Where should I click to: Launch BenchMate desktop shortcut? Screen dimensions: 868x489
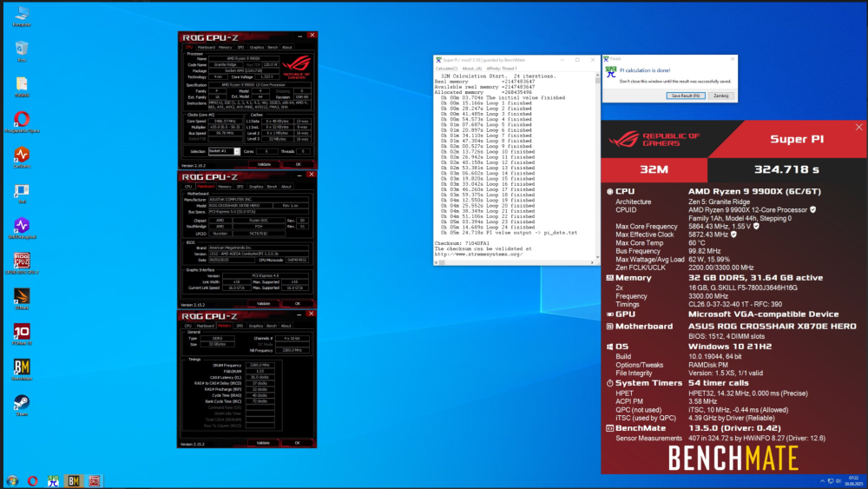pyautogui.click(x=22, y=369)
